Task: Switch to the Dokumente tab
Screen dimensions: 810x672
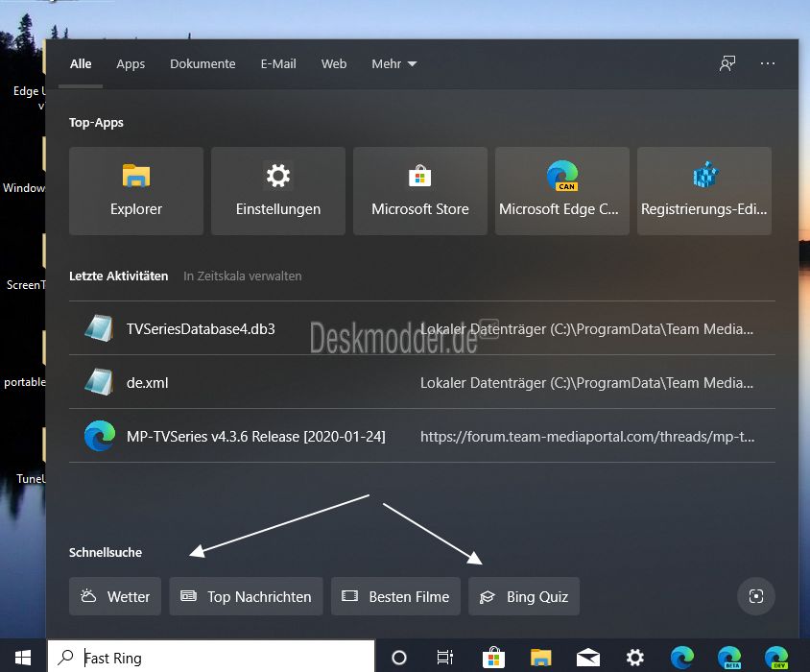Action: pyautogui.click(x=202, y=64)
